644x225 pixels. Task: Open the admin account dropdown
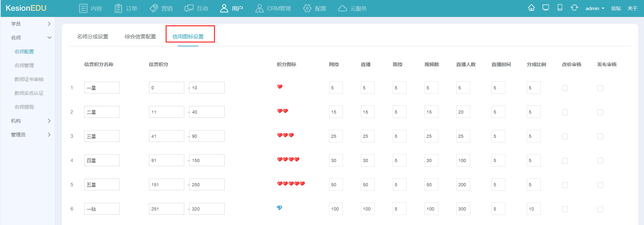[x=595, y=8]
